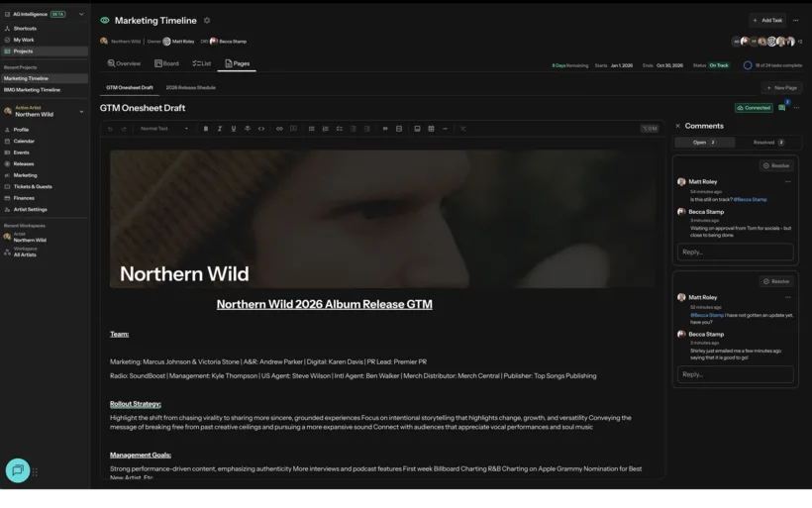Expand the AG Intelligence workspace dropdown

click(x=81, y=15)
